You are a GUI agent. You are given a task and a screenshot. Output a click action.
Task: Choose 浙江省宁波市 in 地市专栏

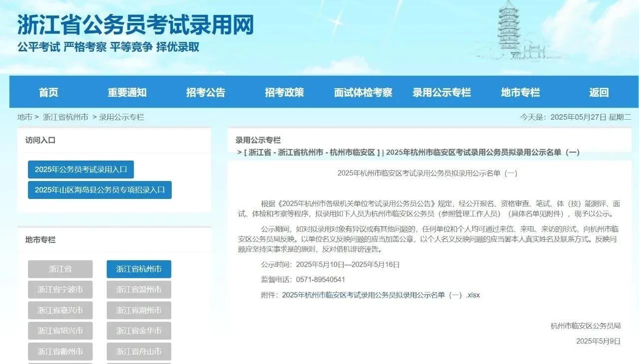[x=60, y=290]
